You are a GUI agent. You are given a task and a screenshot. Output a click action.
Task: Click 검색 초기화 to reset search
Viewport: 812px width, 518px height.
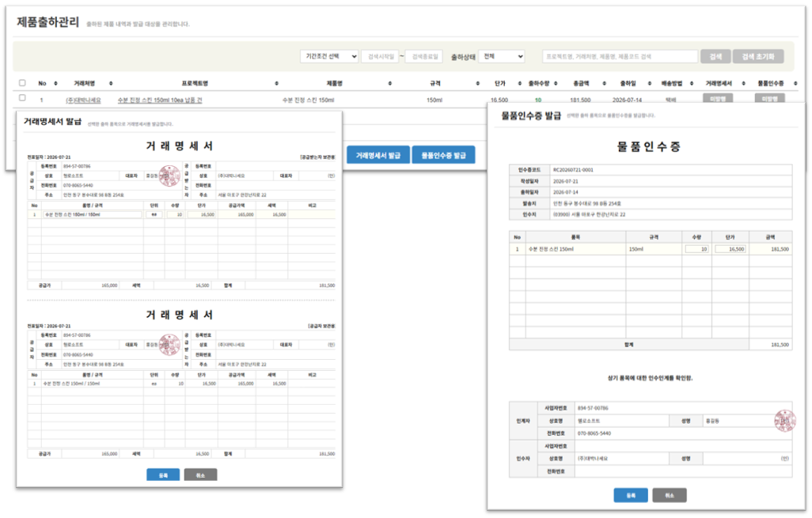758,56
